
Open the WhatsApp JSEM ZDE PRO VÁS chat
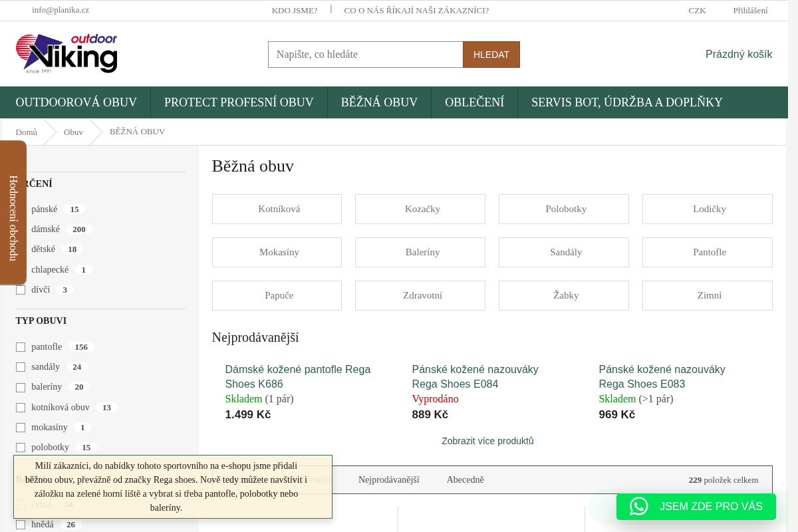[696, 507]
